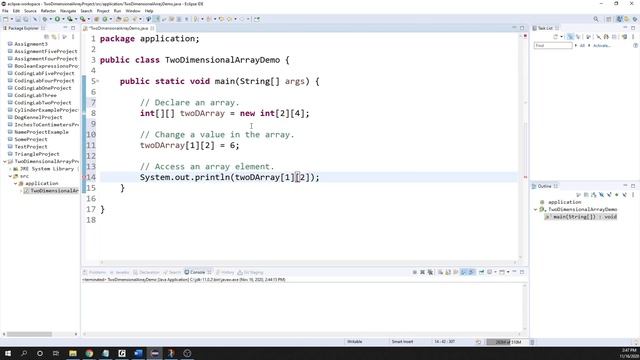The height and width of the screenshot is (360, 640).
Task: Open the Debug button dropdown arrow
Action: pos(50,19)
